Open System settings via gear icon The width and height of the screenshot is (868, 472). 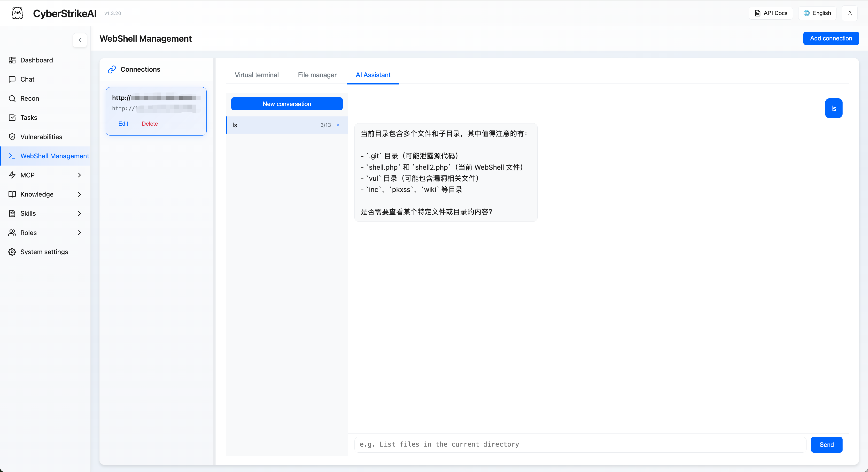pos(12,251)
